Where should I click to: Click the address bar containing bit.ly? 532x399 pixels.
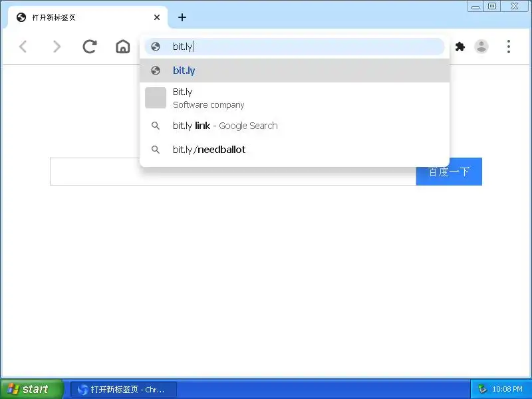(295, 47)
